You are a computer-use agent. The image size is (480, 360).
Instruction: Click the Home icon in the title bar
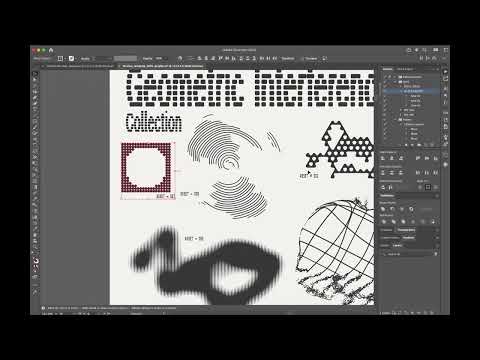(51, 50)
